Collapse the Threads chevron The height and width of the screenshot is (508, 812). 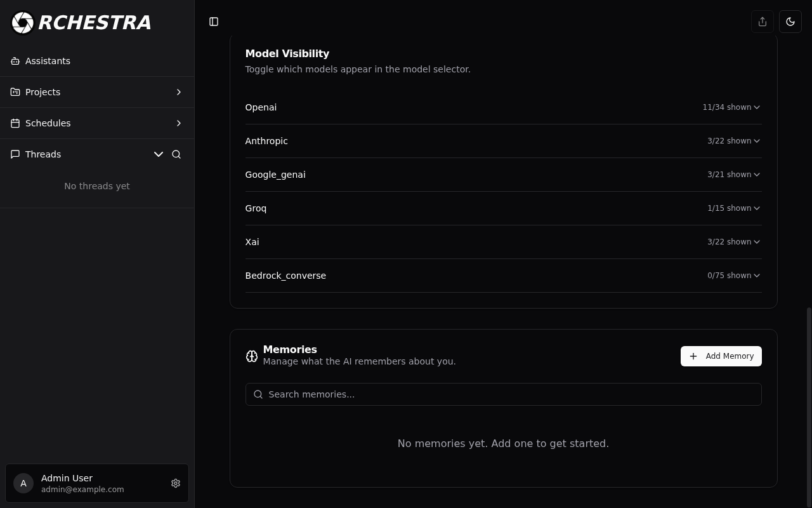[159, 154]
